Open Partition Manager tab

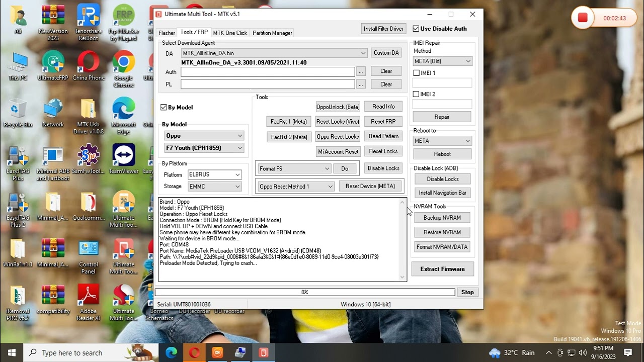point(272,33)
